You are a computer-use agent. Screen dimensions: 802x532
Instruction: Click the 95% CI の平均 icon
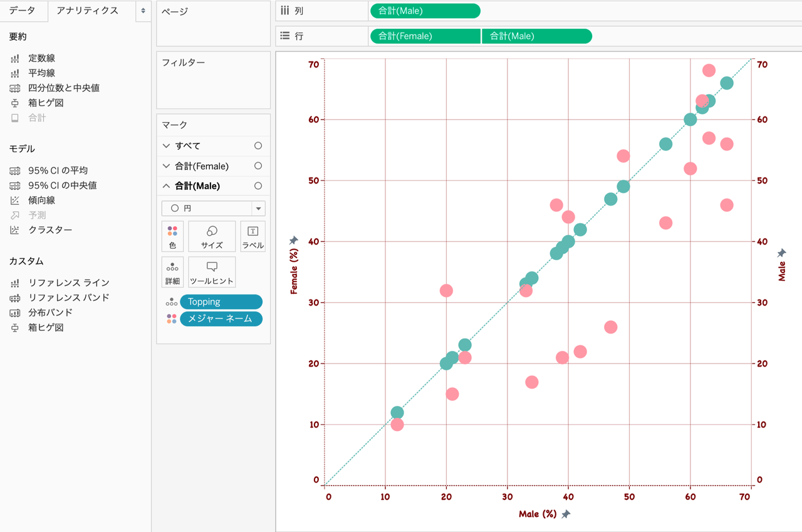click(x=15, y=170)
